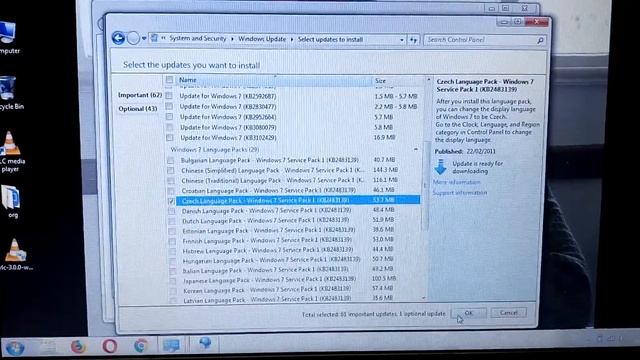Click the Cancel button
640x360 pixels.
point(509,313)
